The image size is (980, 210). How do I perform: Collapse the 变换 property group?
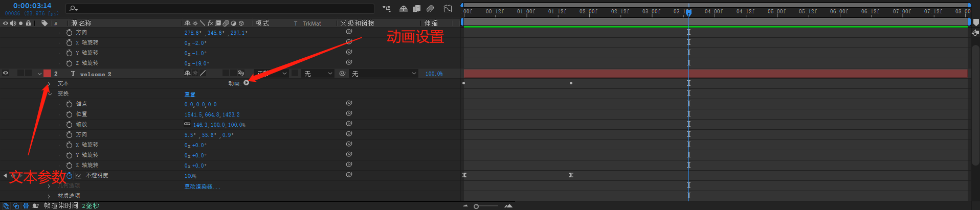[x=50, y=94]
